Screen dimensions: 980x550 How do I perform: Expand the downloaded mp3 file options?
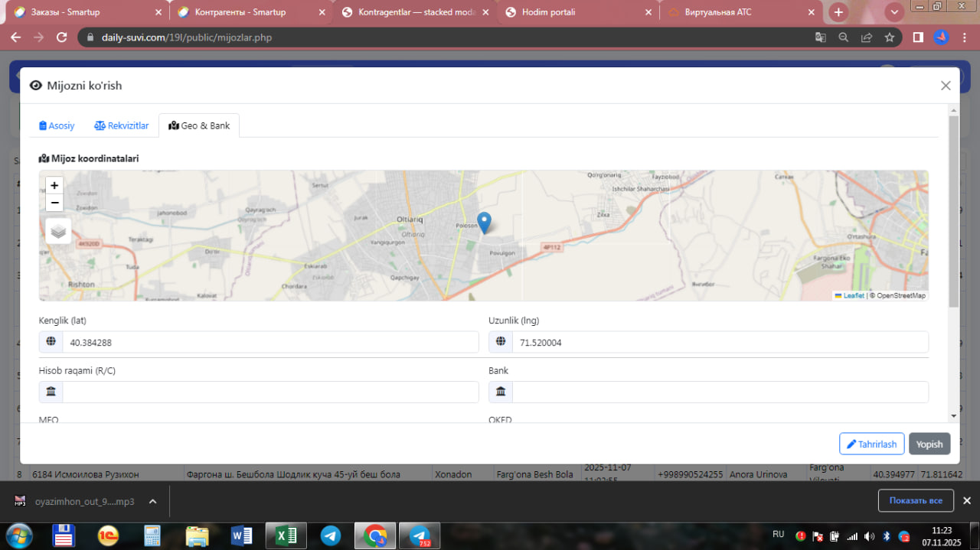tap(152, 502)
